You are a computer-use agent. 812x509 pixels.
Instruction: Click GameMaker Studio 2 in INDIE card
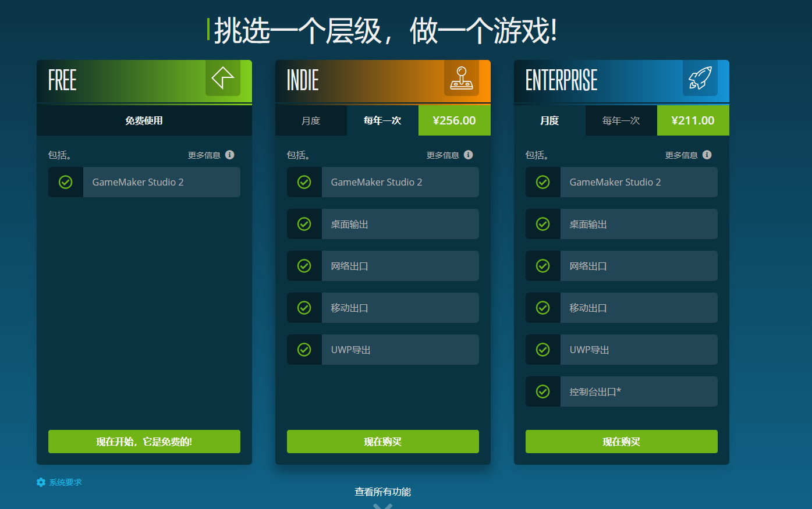(x=377, y=182)
